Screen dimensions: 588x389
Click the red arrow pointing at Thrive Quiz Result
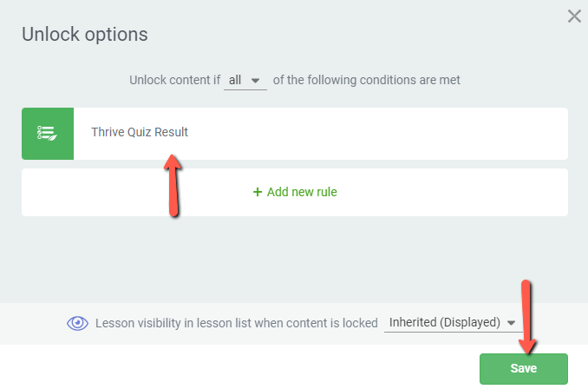[173, 186]
